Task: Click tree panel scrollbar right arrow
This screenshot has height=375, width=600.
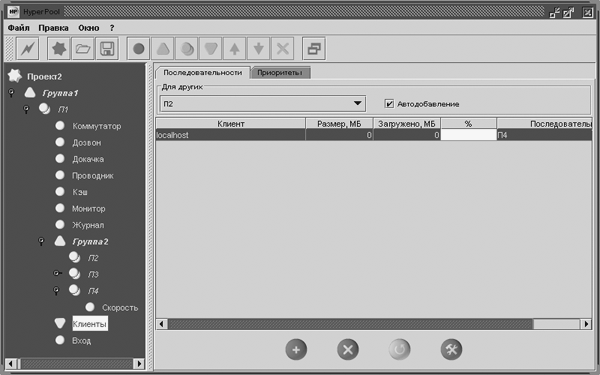Action: [x=140, y=364]
